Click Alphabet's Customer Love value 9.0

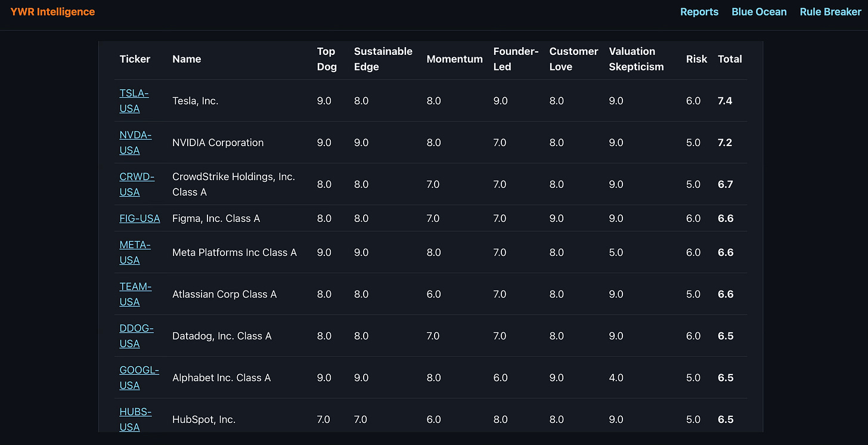556,378
